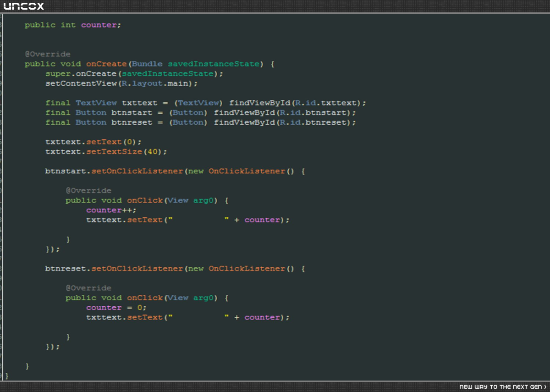This screenshot has width=550, height=392.
Task: Click the @Override annotation above onCreate
Action: 48,55
